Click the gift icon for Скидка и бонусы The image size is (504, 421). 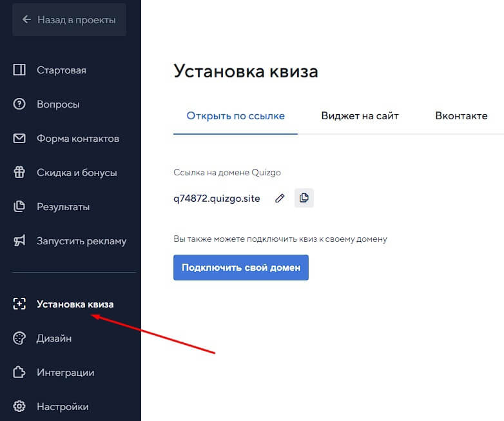coord(19,173)
